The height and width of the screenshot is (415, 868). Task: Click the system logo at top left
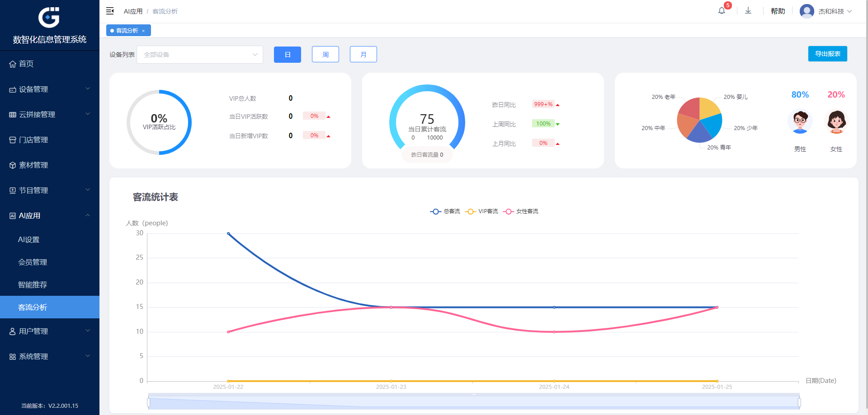click(49, 18)
